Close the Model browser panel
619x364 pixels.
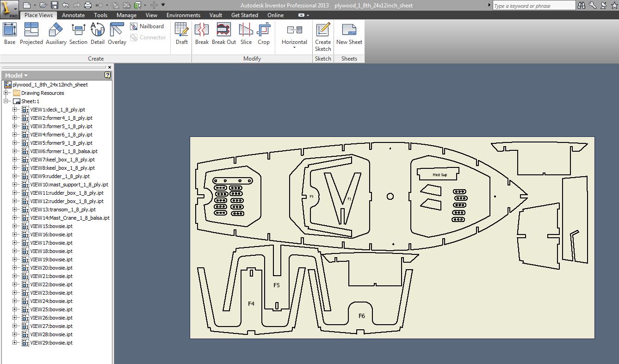tap(110, 67)
